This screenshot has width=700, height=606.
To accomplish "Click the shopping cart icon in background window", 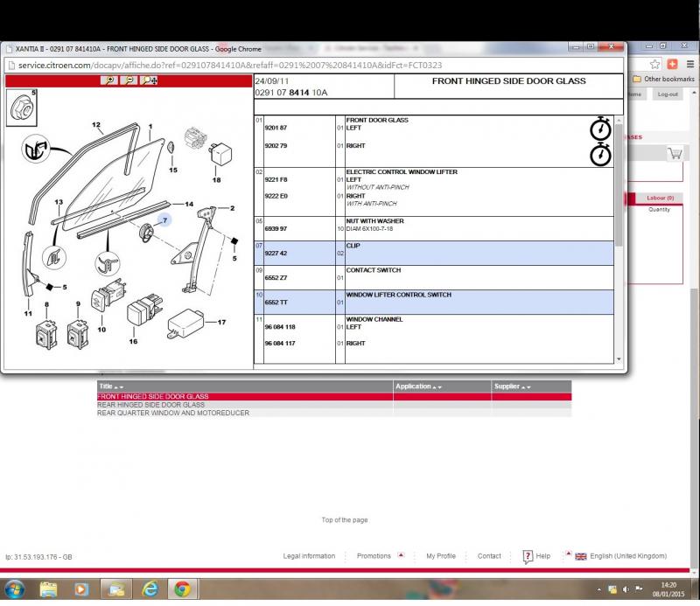I will point(675,154).
